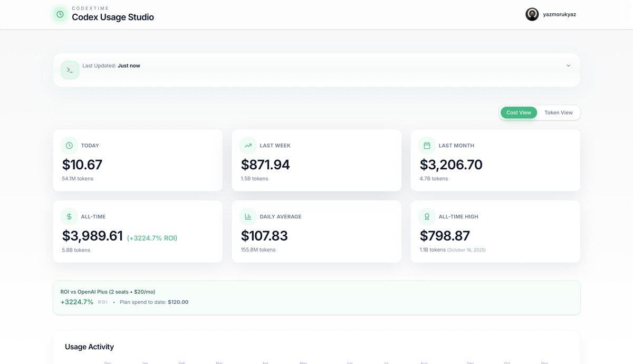Click the DAILY AVERAGE card label
Image resolution: width=633 pixels, height=364 pixels.
[x=281, y=217]
